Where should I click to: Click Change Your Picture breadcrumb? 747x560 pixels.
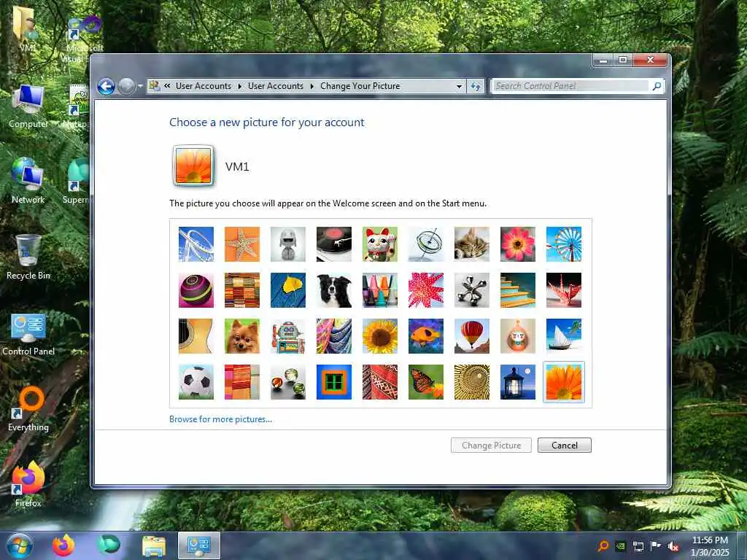(360, 86)
